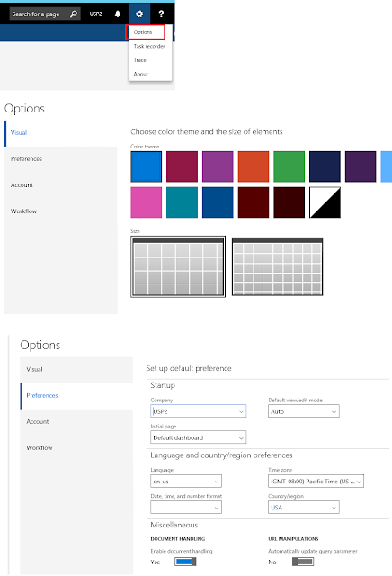This screenshot has width=392, height=576.
Task: Select Options from the settings menu
Action: [145, 32]
